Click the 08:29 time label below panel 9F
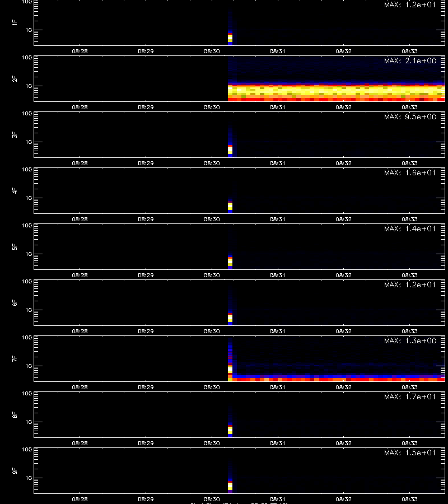Image resolution: width=448 pixels, height=504 pixels. [146, 499]
